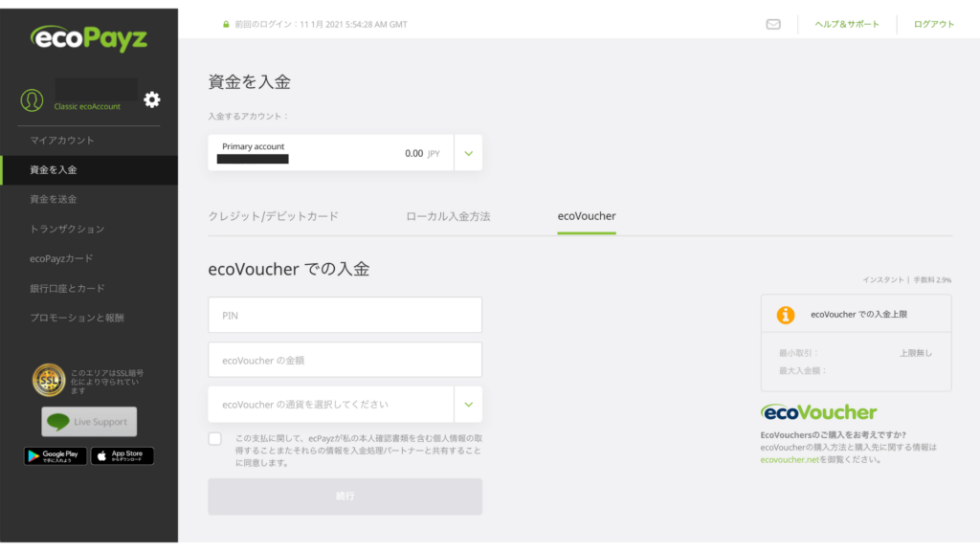Focus the PIN input field

pyautogui.click(x=345, y=315)
